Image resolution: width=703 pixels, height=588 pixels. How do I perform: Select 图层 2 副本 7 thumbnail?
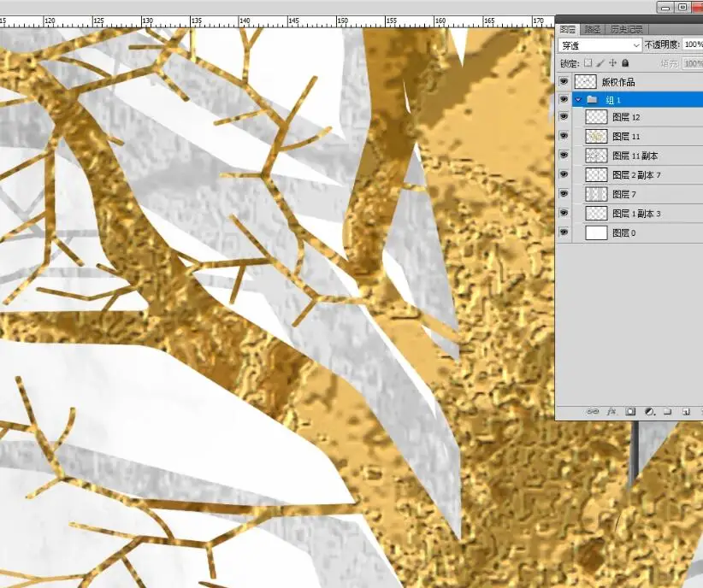click(x=597, y=175)
